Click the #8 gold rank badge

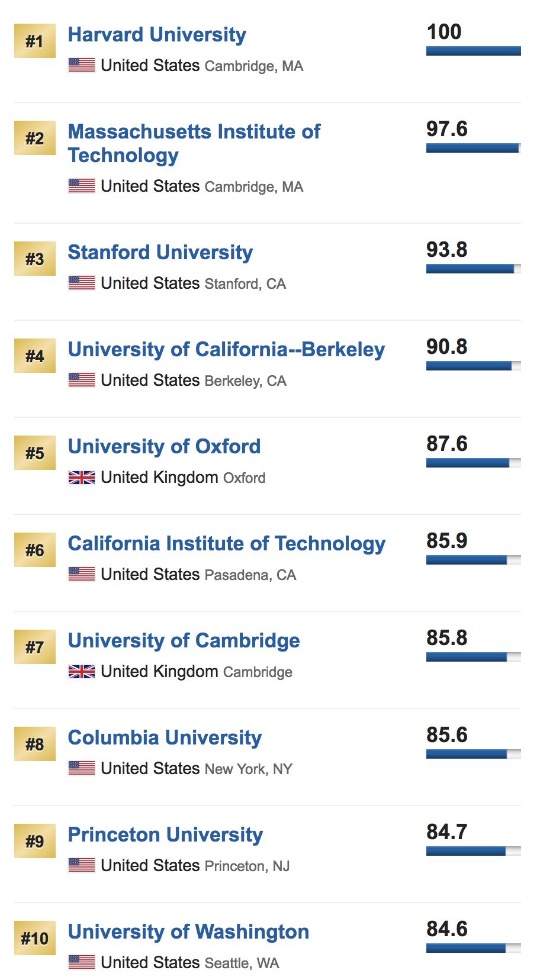point(35,744)
